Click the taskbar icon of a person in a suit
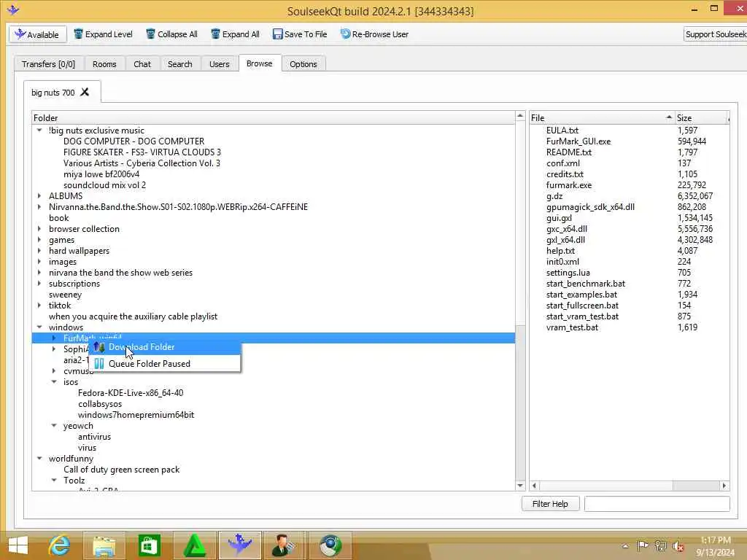Image resolution: width=747 pixels, height=560 pixels. [x=284, y=545]
